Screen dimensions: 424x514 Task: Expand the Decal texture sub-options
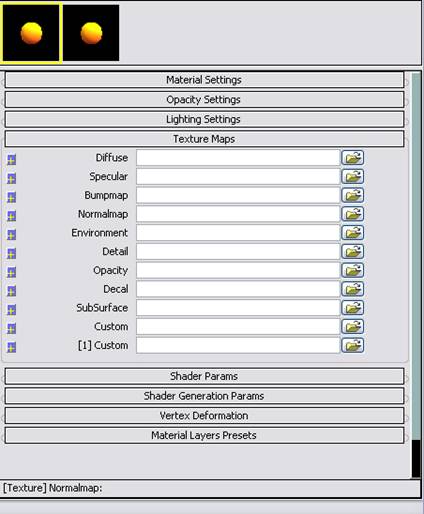(x=12, y=291)
